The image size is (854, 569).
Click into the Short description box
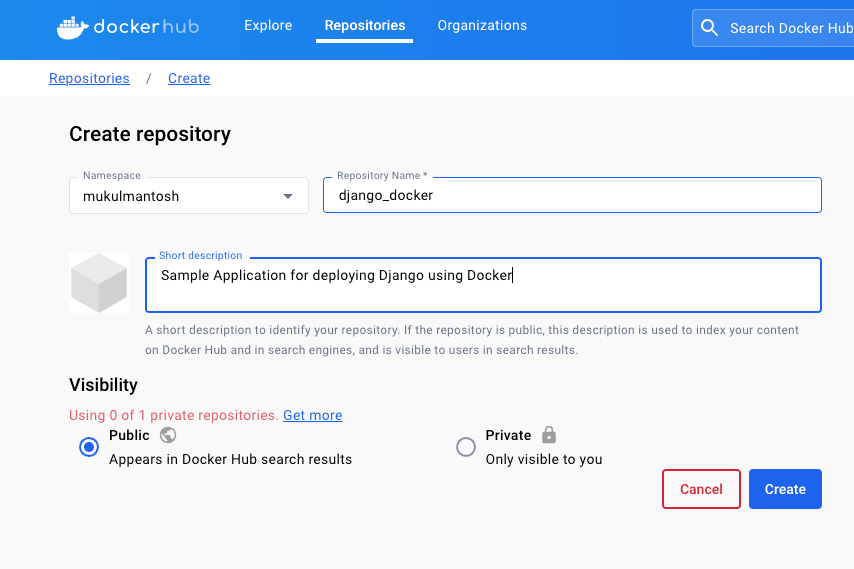tap(483, 285)
